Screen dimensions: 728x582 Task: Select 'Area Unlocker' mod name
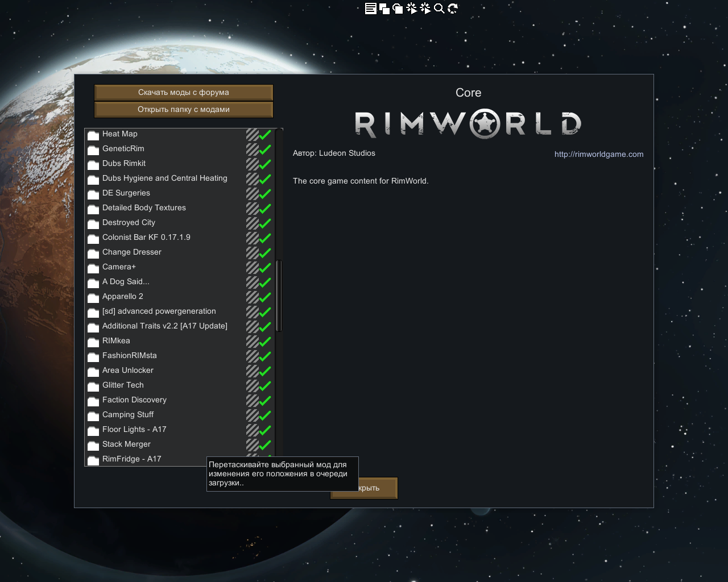pyautogui.click(x=128, y=370)
